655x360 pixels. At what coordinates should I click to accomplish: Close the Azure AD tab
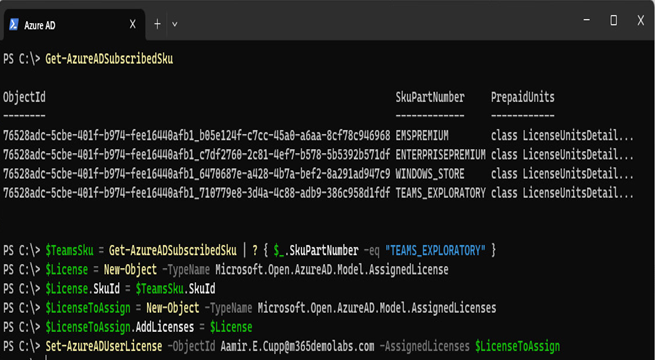[132, 24]
